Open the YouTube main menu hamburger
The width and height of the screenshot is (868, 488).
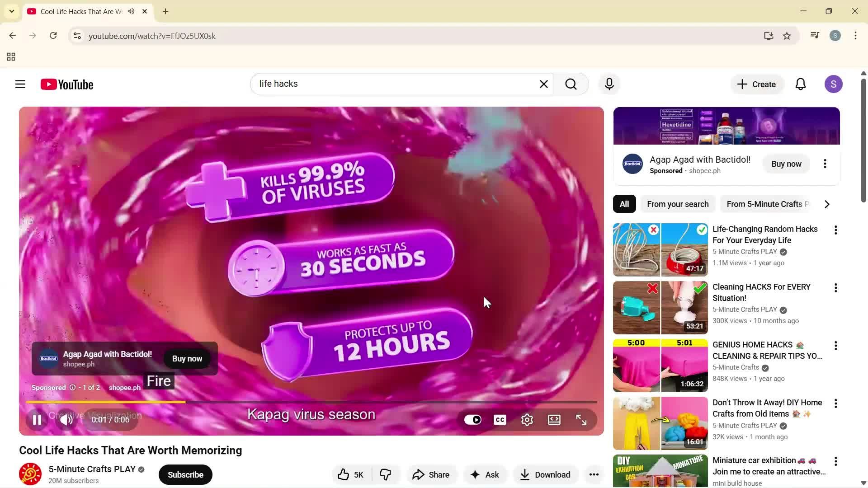[20, 84]
